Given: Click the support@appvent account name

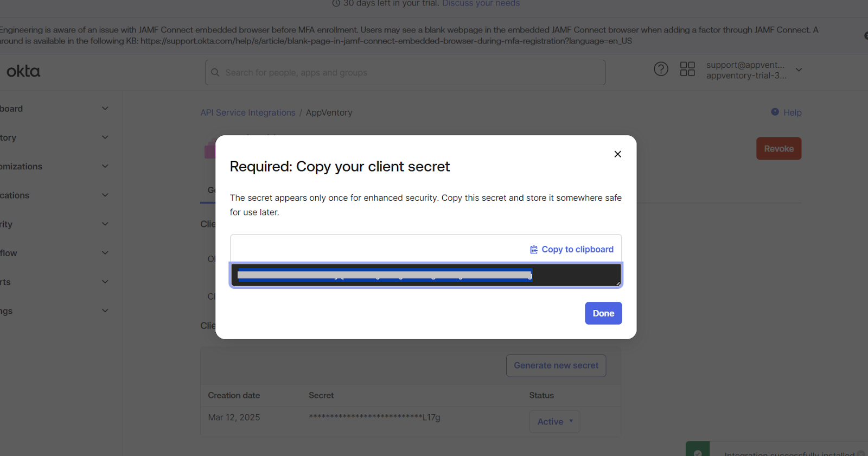Looking at the screenshot, I should pyautogui.click(x=745, y=65).
